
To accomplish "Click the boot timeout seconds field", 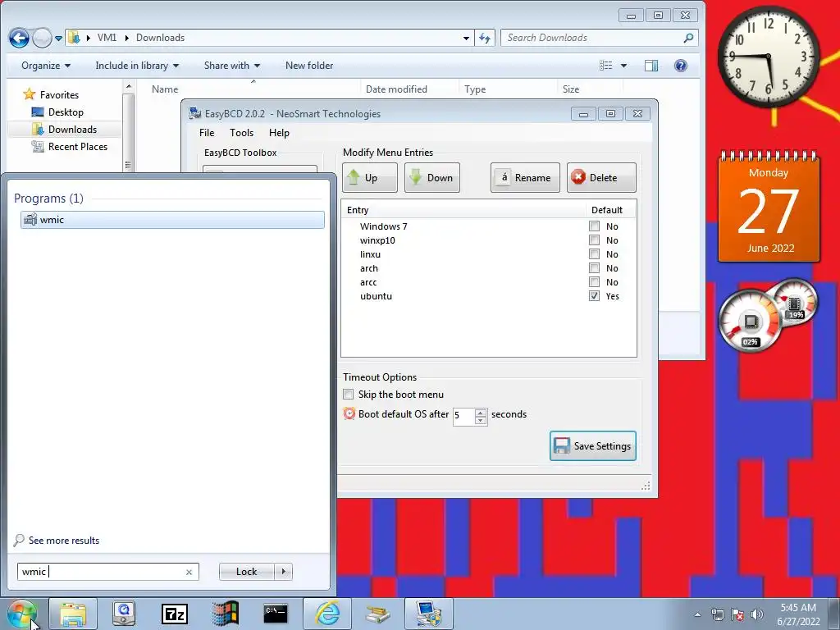I will (464, 416).
